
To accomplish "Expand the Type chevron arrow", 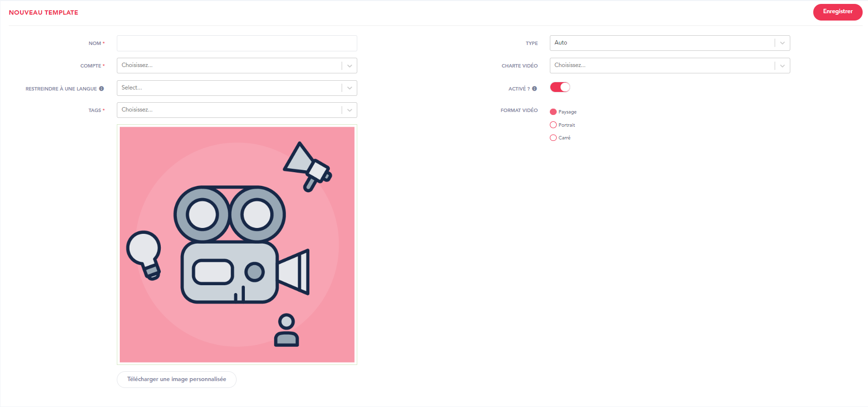I will click(782, 43).
